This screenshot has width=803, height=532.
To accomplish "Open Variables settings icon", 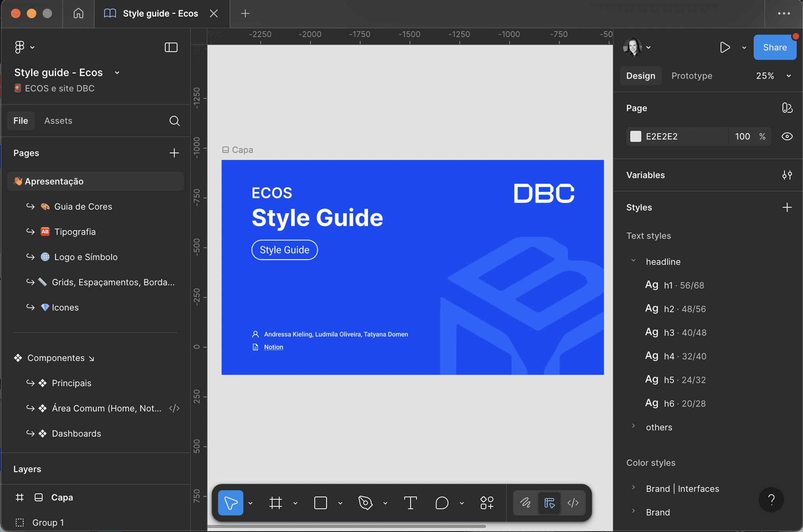I will pyautogui.click(x=787, y=175).
